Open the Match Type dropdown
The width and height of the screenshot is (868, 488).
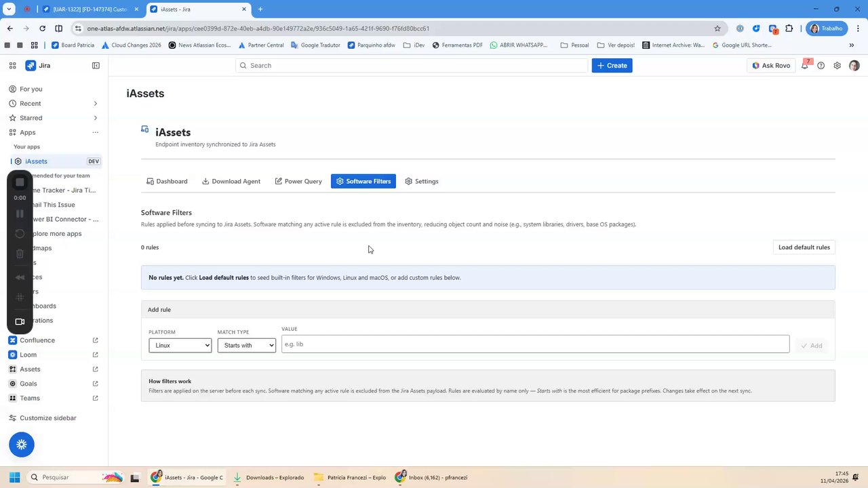[246, 346]
